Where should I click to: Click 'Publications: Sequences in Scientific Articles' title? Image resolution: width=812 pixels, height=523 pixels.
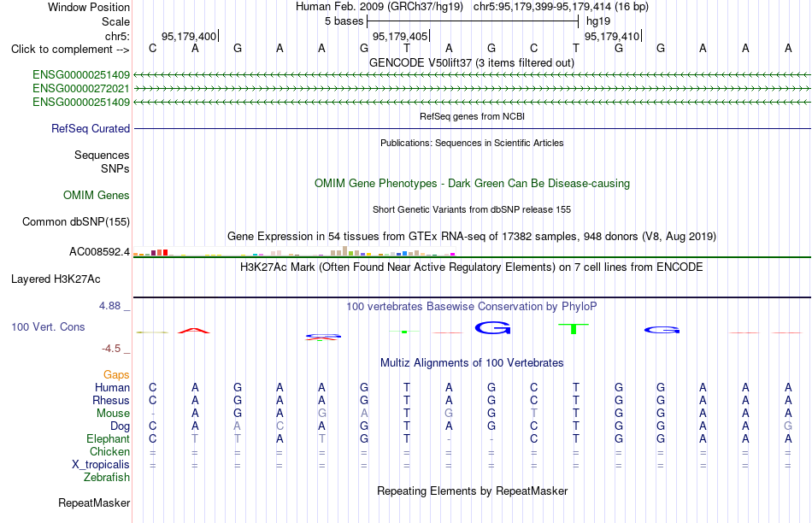(472, 143)
